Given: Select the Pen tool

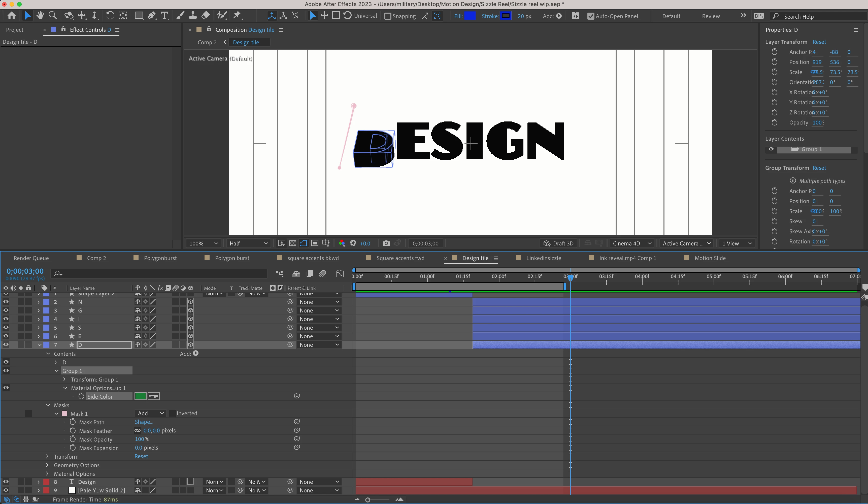Looking at the screenshot, I should [151, 16].
